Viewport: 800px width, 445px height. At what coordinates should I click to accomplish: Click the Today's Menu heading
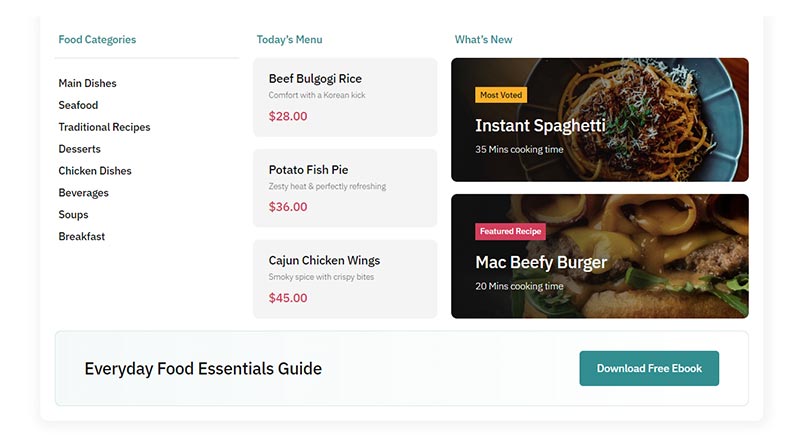pos(289,40)
